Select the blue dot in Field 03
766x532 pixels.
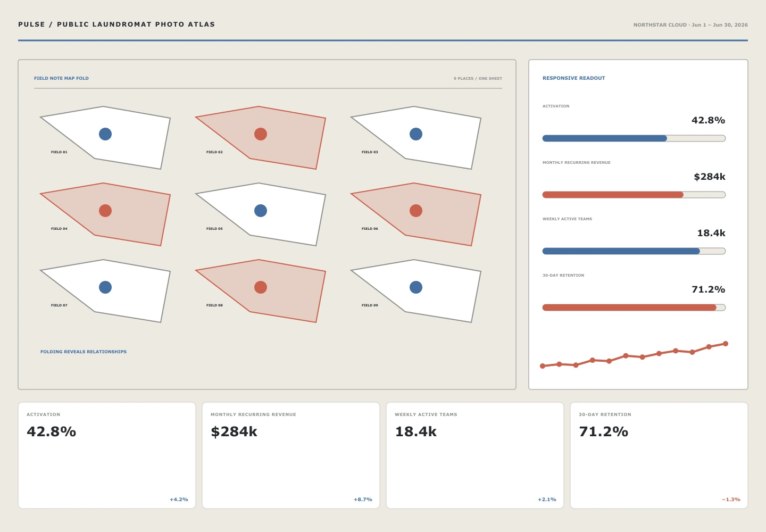(416, 134)
